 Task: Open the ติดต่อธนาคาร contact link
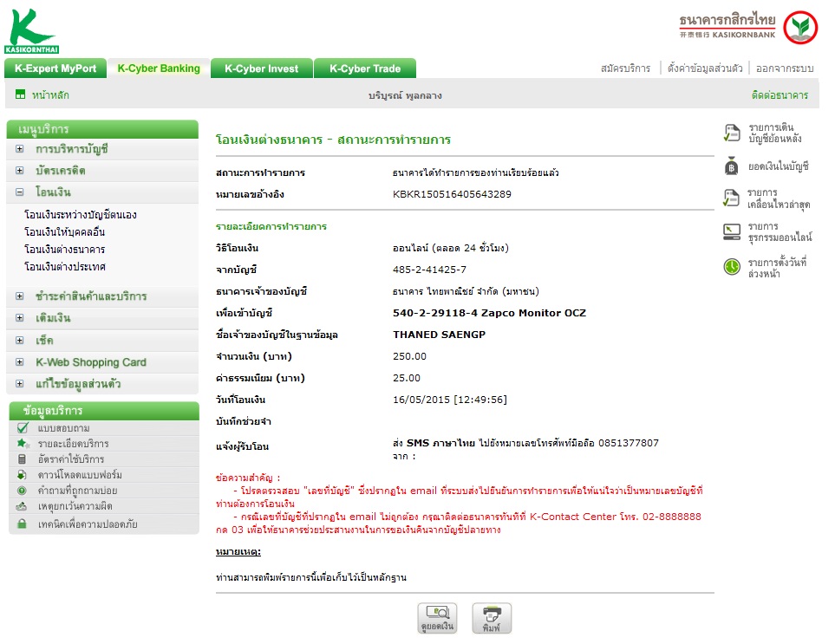point(780,95)
